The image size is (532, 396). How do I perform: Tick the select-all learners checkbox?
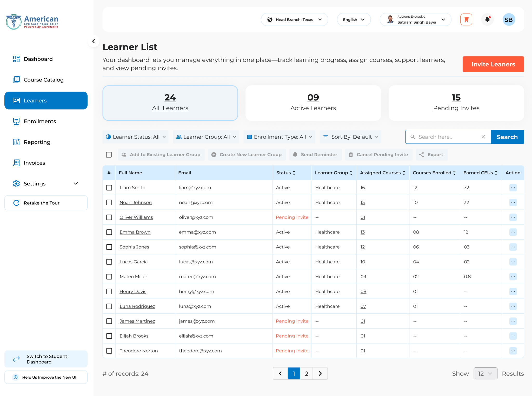(x=109, y=155)
